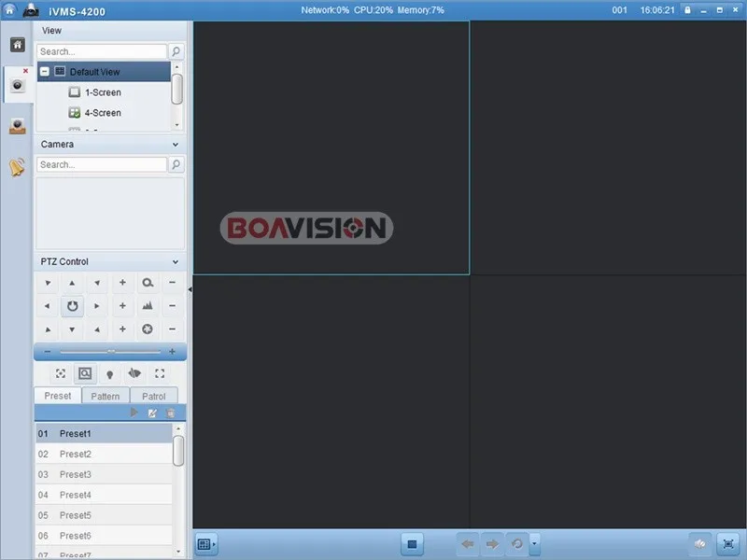This screenshot has width=747, height=560.
Task: Close the Main View sidebar tab via red X
Action: pos(26,71)
